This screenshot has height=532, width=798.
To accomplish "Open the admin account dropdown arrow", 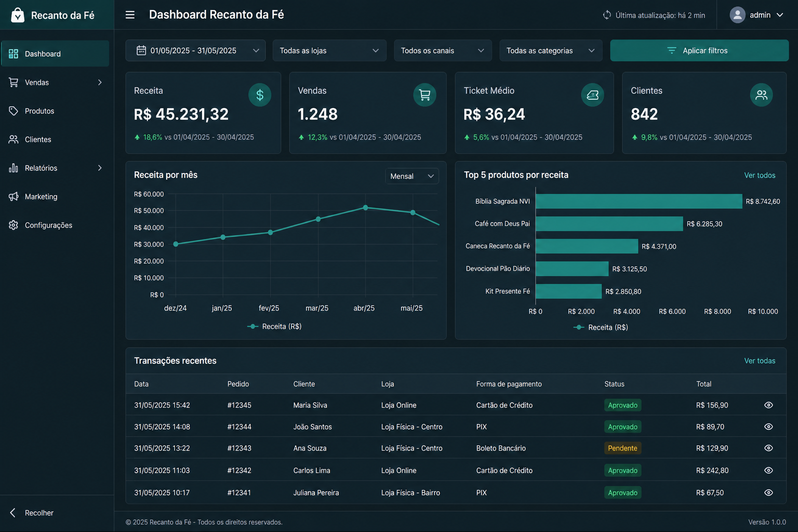I will point(780,15).
